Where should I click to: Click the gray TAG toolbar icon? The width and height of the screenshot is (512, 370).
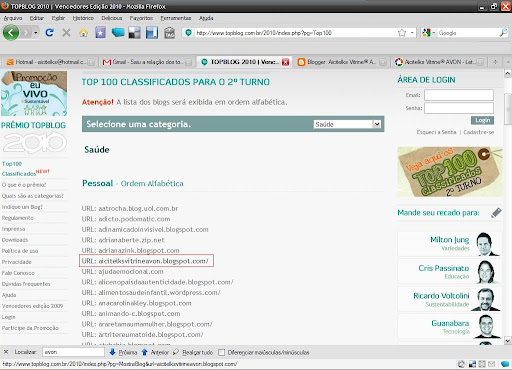170,33
